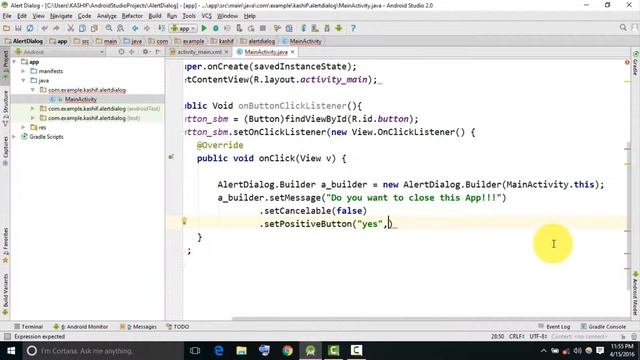Click the Save All toolbar icon

pos(18,28)
